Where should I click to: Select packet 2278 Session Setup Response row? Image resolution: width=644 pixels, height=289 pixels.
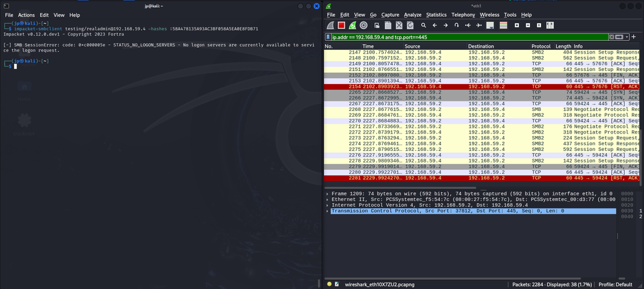coord(481,161)
